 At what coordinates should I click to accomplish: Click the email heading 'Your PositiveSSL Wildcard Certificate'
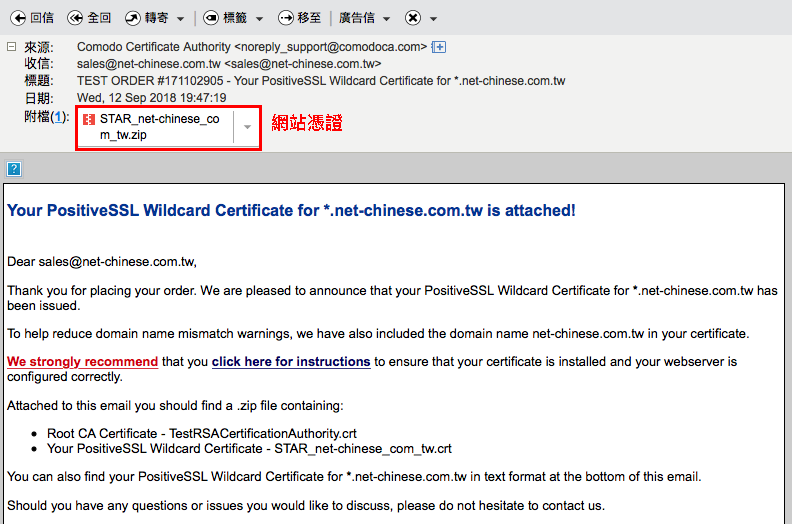pos(291,210)
